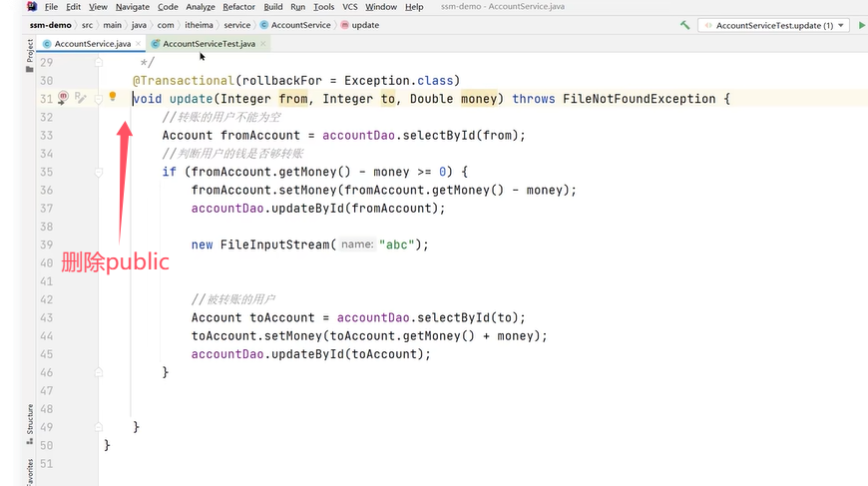The image size is (868, 486).
Task: Collapse the update method fold at line 31
Action: 99,99
